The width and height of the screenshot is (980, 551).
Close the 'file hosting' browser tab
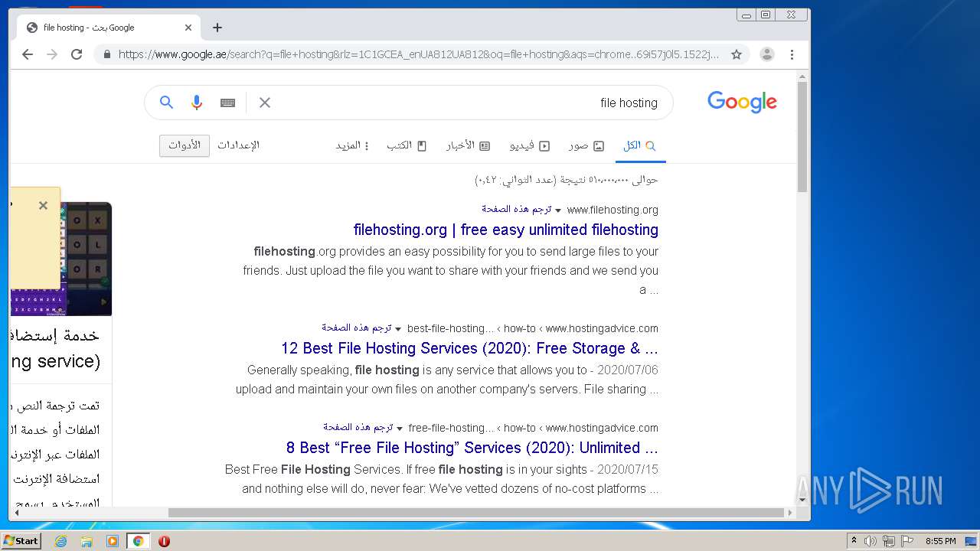coord(188,28)
